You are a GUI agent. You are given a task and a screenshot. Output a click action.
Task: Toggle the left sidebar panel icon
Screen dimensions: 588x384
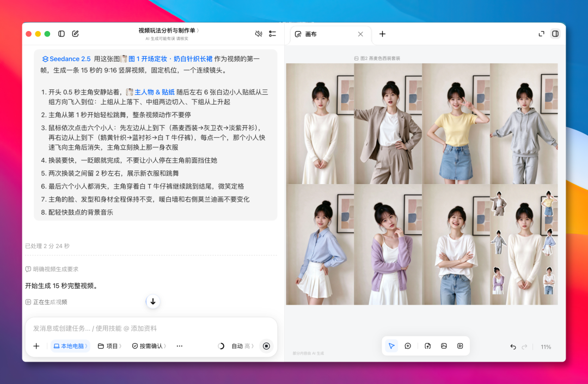[62, 34]
